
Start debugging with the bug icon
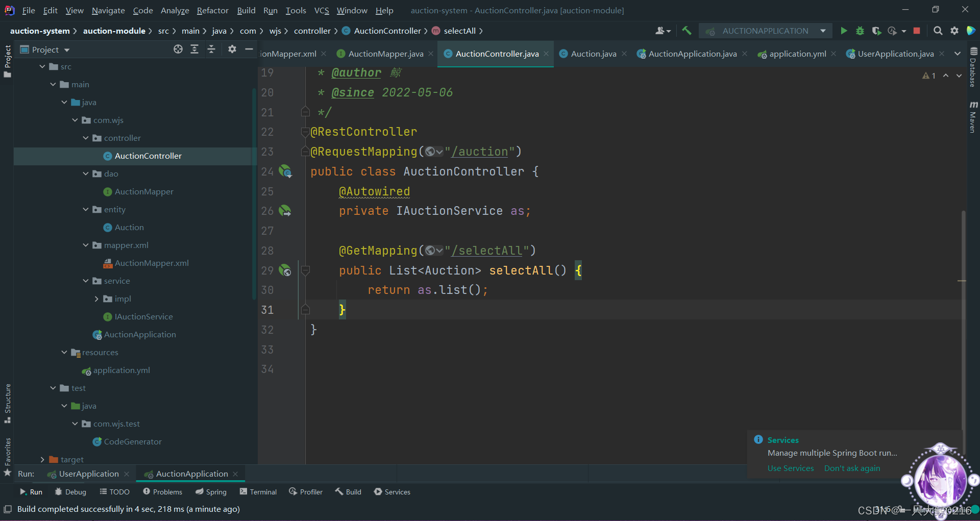coord(860,31)
